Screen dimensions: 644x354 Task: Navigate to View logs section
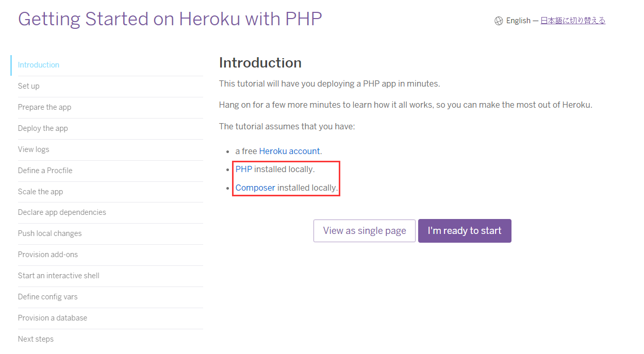(x=34, y=149)
